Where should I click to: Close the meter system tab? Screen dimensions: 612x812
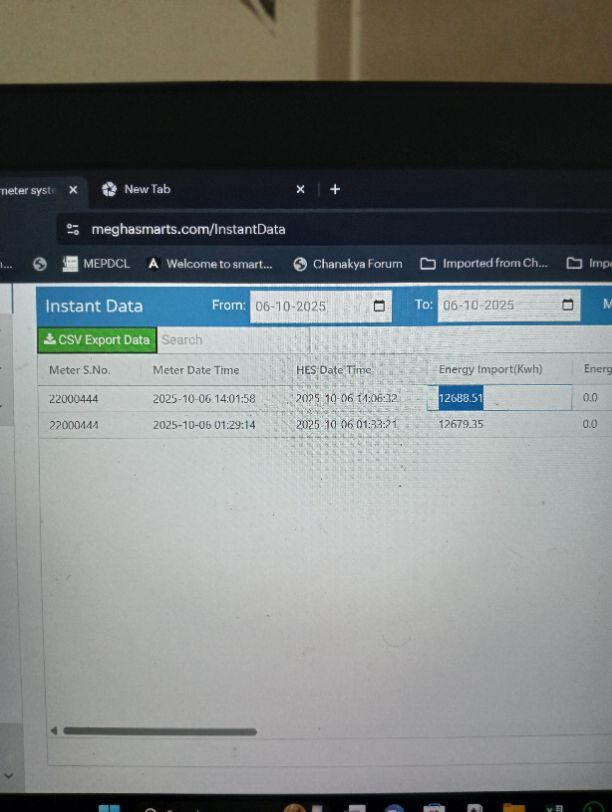(x=73, y=190)
